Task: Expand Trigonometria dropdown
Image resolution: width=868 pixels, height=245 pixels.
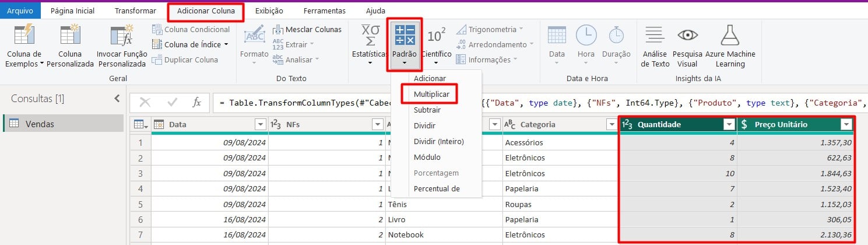Action: pos(489,29)
